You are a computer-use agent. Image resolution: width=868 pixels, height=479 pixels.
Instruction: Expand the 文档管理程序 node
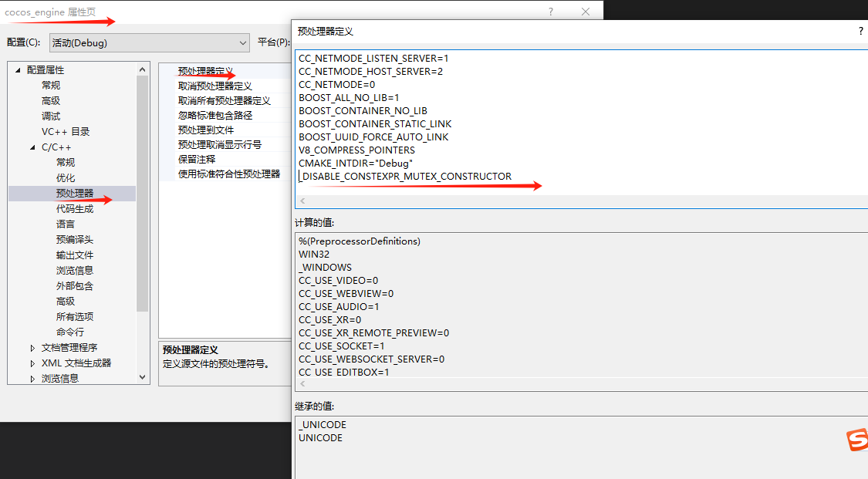[x=32, y=348]
